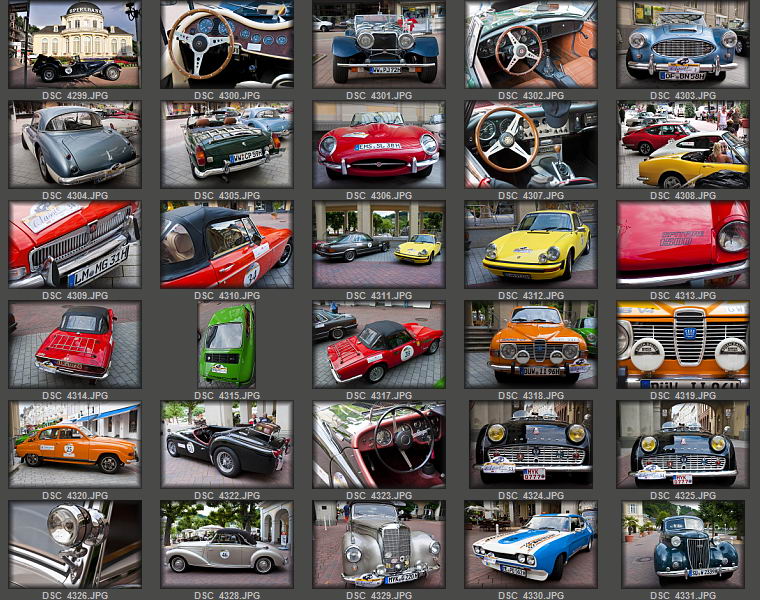Open the orange rally car side view DSC_4320.JPG
Screen dimensions: 760x600
click(x=75, y=444)
